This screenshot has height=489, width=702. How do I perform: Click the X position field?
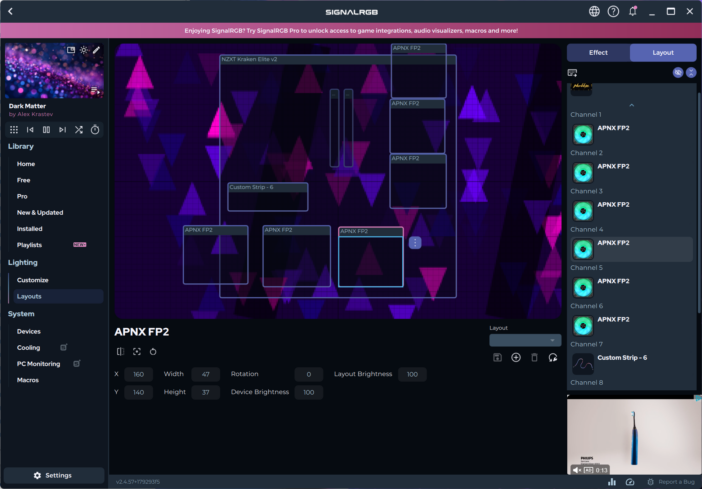point(138,374)
